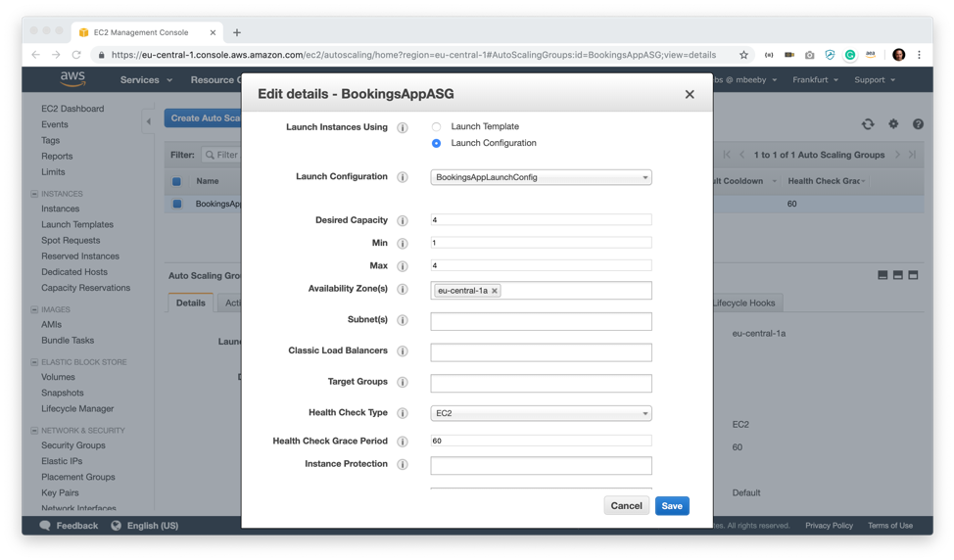
Task: Expand the Services menu
Action: 146,79
